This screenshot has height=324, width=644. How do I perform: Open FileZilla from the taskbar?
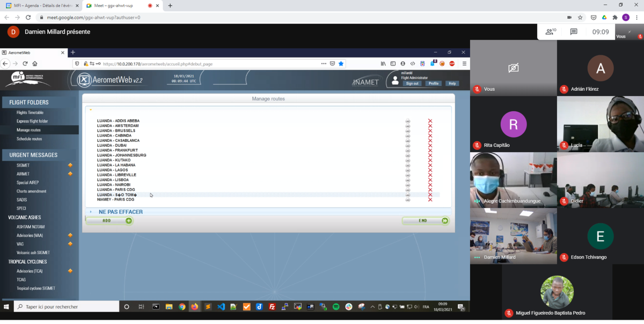coord(272,307)
